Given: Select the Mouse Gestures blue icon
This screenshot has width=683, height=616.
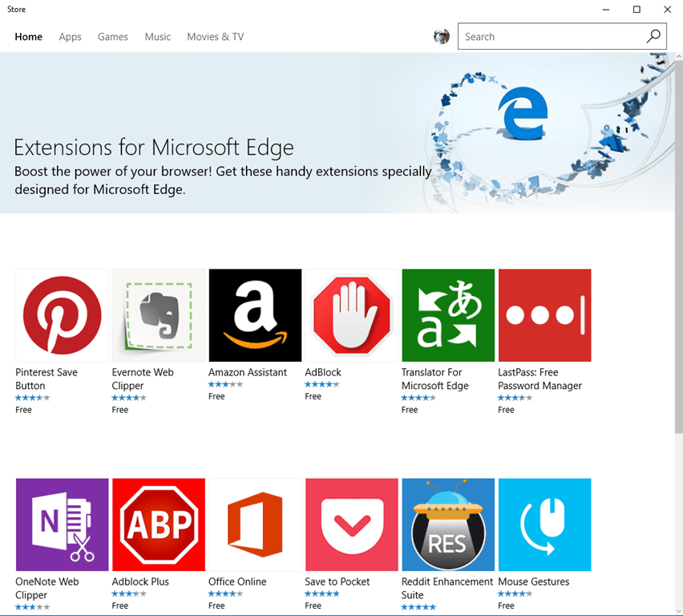Looking at the screenshot, I should coord(545,525).
